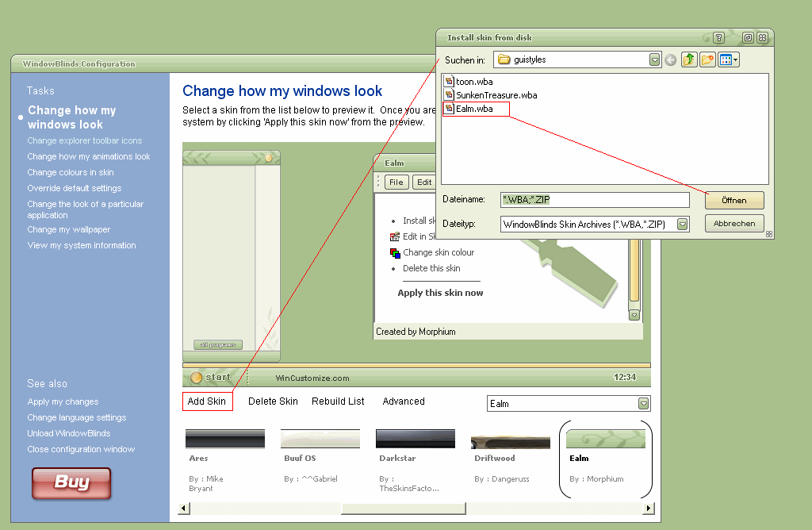Image resolution: width=812 pixels, height=530 pixels.
Task: Click the File menu in skin preview
Action: point(396,182)
